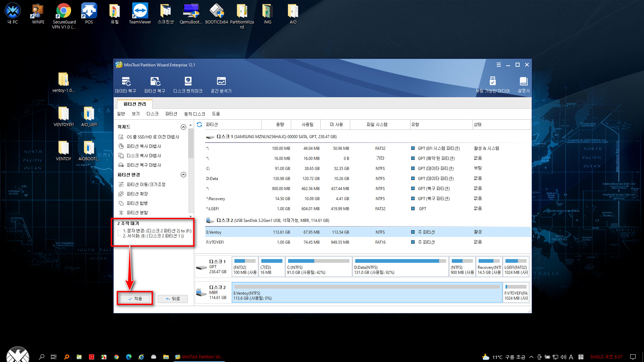Start 파티션 복구 마법사
Screen dimensions: 644x362
coord(140,165)
